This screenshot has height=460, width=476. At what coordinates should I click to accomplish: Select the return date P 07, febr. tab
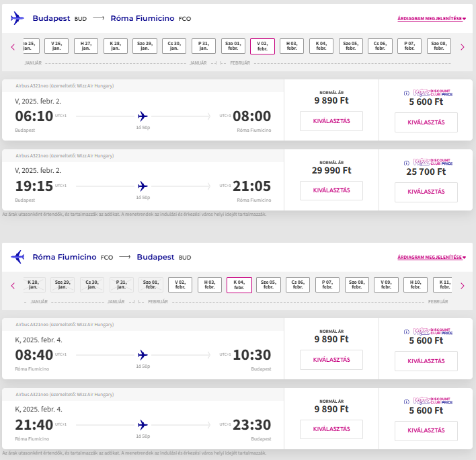pos(327,285)
